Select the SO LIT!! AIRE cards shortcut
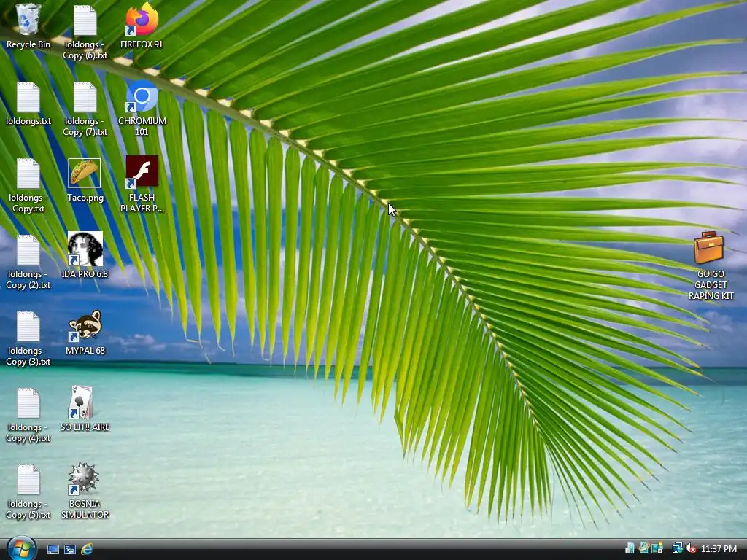Viewport: 747px width, 560px height. 85,408
